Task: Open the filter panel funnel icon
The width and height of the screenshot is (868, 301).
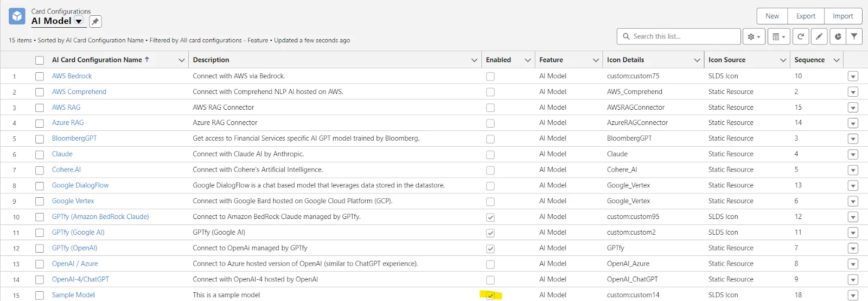Action: point(854,36)
